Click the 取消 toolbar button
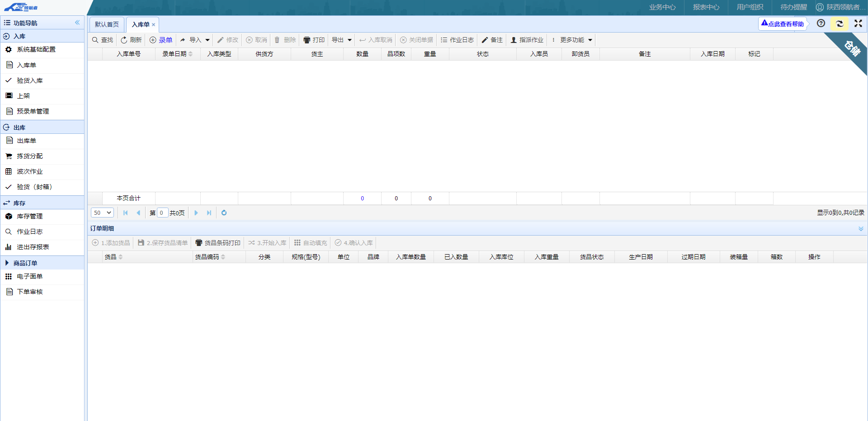Image resolution: width=868 pixels, height=421 pixels. click(257, 40)
